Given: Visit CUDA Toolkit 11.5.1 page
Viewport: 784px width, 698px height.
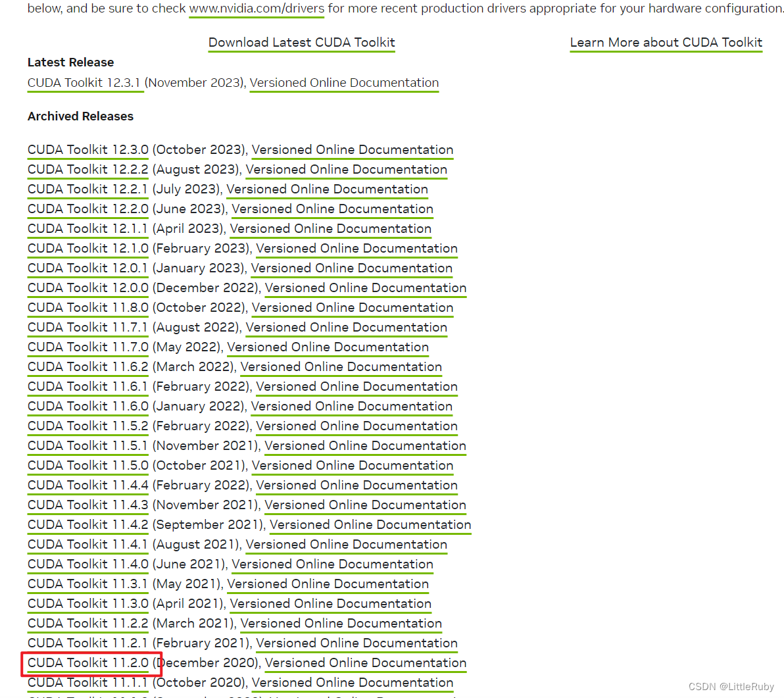Looking at the screenshot, I should point(87,446).
